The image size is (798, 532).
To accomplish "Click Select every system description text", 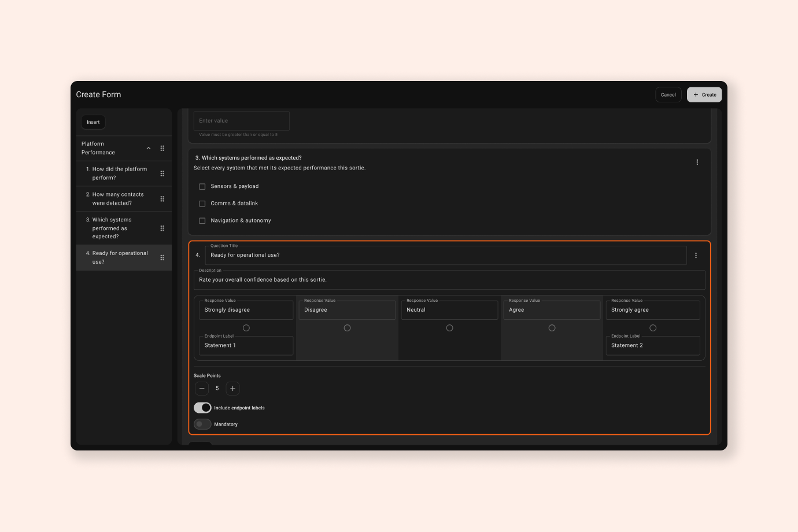I will (279, 168).
